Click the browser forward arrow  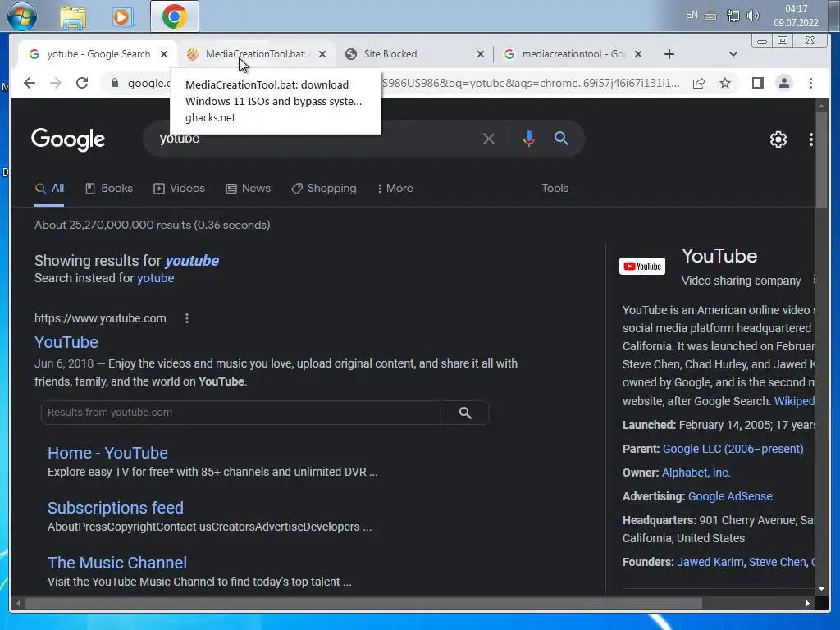click(x=56, y=83)
